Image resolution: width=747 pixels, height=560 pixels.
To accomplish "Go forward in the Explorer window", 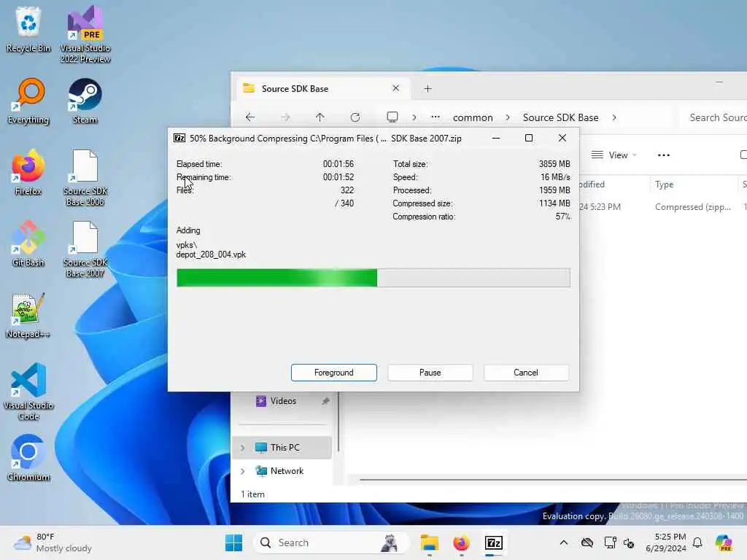I will [285, 117].
